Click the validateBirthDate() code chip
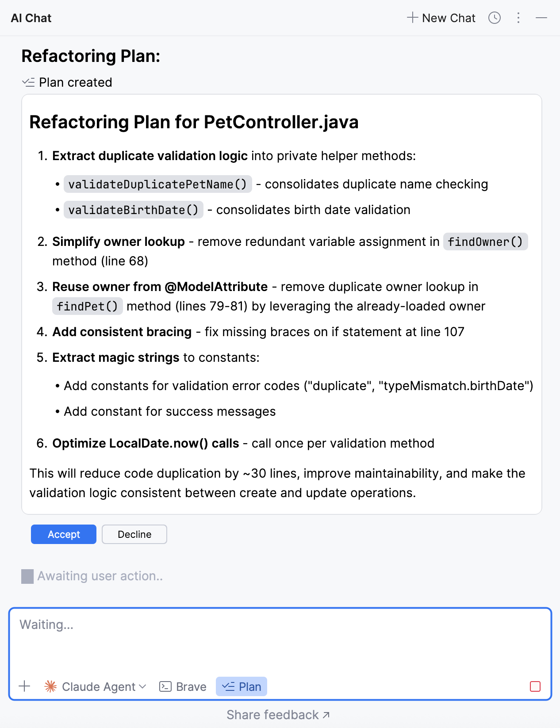 134,210
